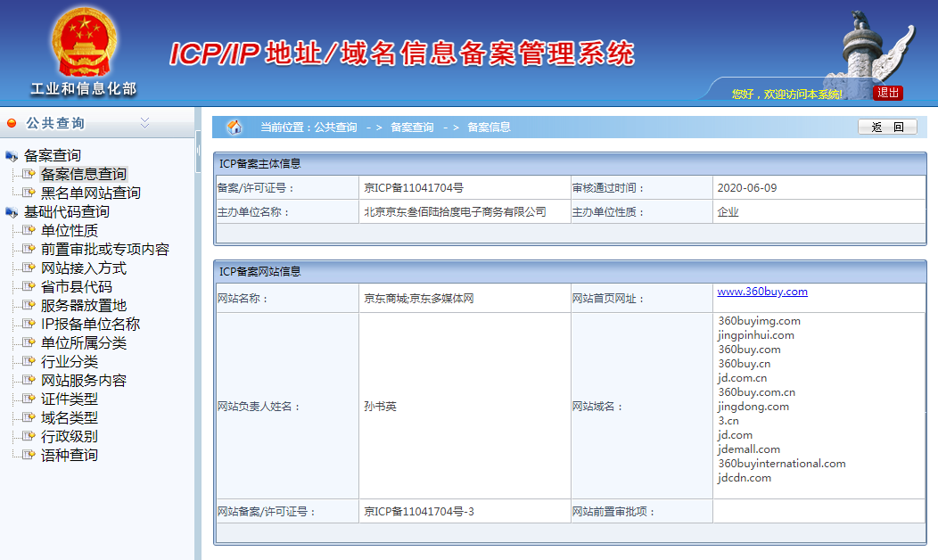Click the home icon in the breadcrumb bar

[x=234, y=127]
